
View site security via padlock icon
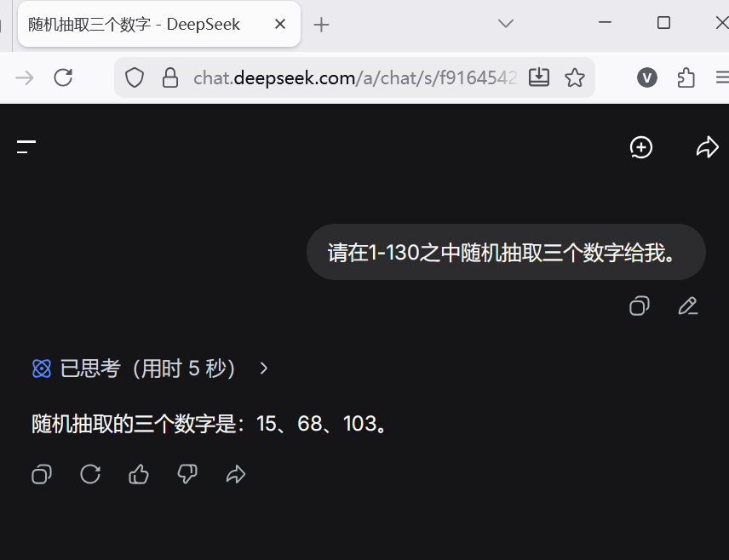click(x=170, y=77)
